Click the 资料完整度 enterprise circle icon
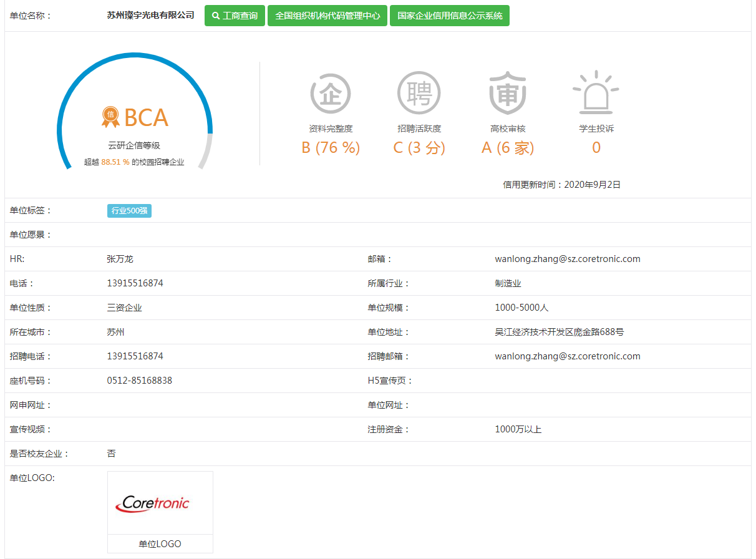 [x=331, y=94]
